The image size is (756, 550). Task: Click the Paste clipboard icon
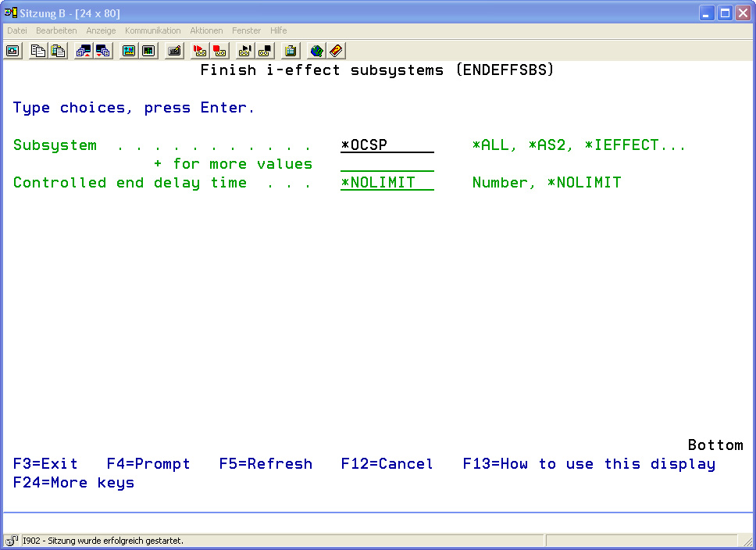[58, 51]
